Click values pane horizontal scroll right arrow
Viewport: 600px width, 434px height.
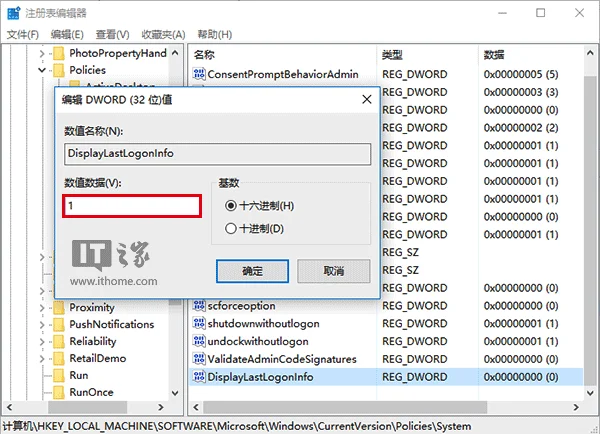point(576,407)
